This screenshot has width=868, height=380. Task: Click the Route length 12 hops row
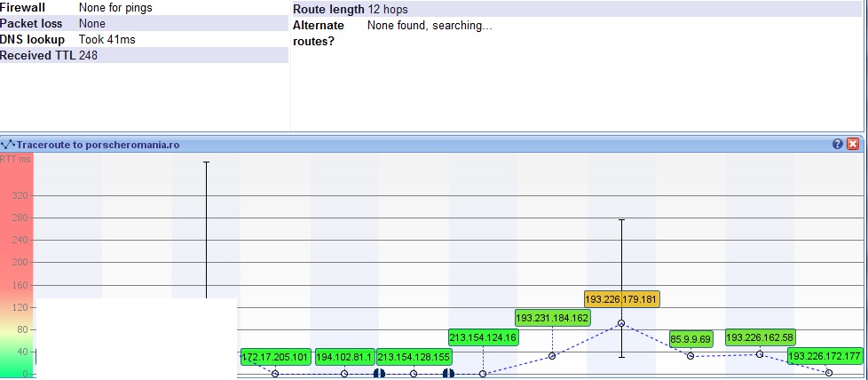[x=577, y=9]
